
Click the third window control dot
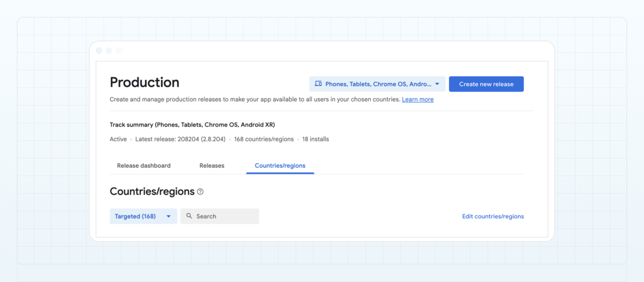point(119,51)
